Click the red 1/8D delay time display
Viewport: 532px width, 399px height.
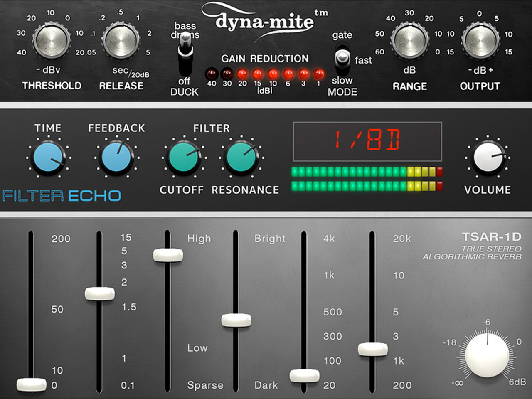coord(367,141)
